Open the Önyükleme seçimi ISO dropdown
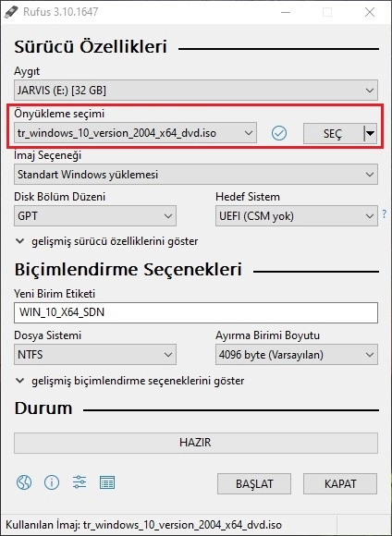The image size is (392, 536). (135, 133)
